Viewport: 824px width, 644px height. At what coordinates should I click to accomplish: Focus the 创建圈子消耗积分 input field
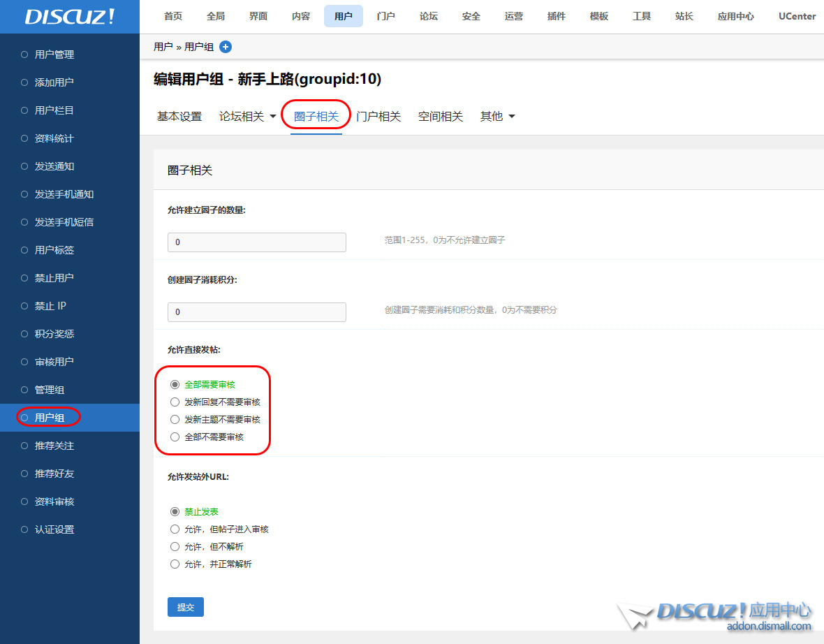(x=257, y=312)
